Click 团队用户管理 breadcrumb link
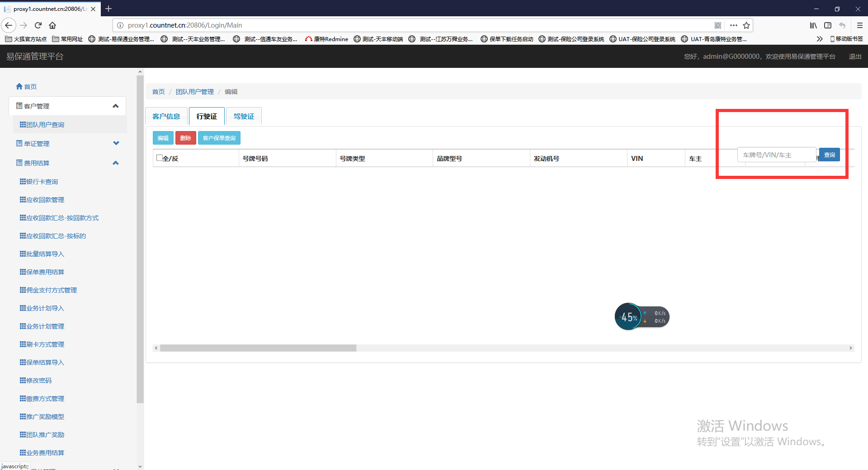 coord(194,92)
